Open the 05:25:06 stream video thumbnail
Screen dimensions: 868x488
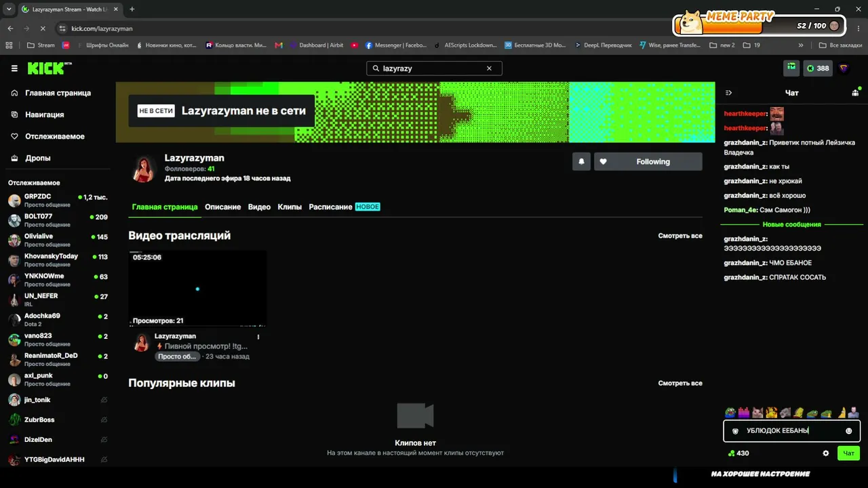point(197,289)
